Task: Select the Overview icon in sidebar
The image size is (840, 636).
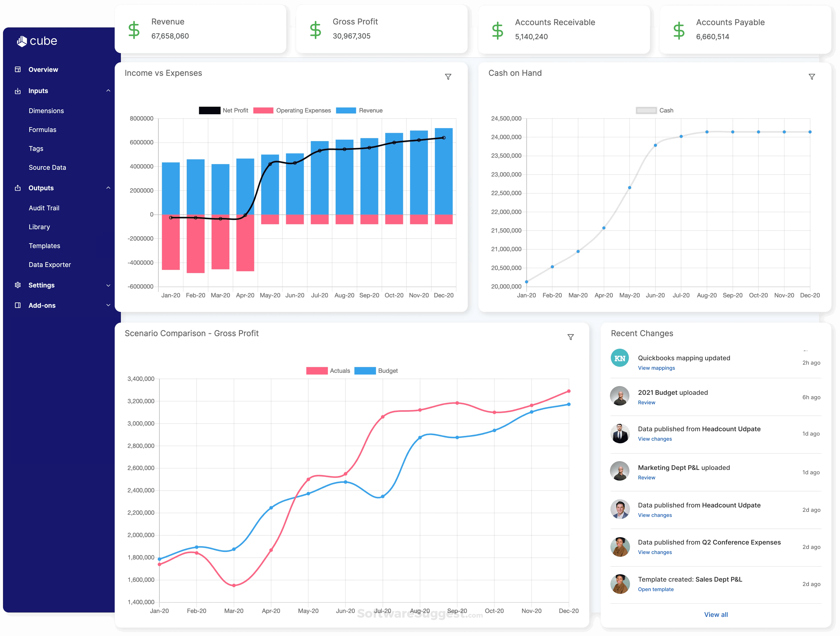Action: click(17, 69)
